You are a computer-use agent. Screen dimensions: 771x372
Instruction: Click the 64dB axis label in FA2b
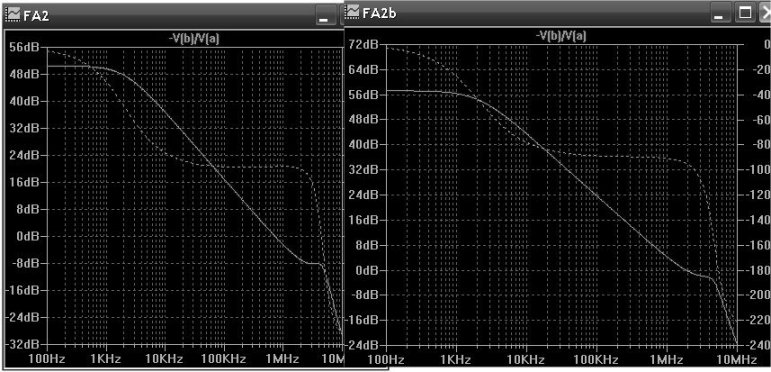coord(364,69)
